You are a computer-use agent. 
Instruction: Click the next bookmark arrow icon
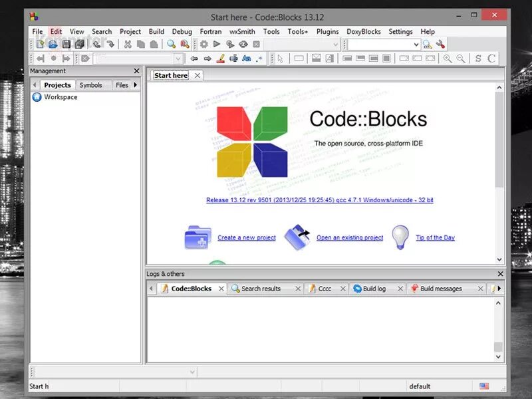pos(66,59)
